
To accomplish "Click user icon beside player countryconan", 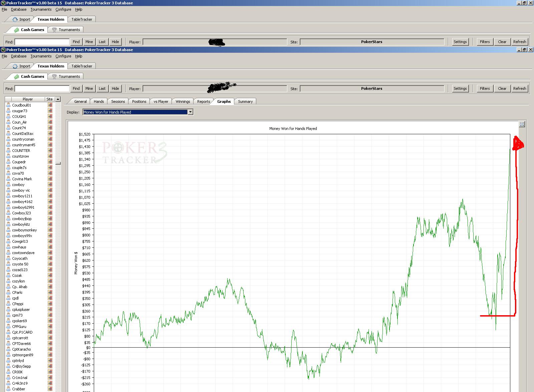I will click(x=8, y=139).
